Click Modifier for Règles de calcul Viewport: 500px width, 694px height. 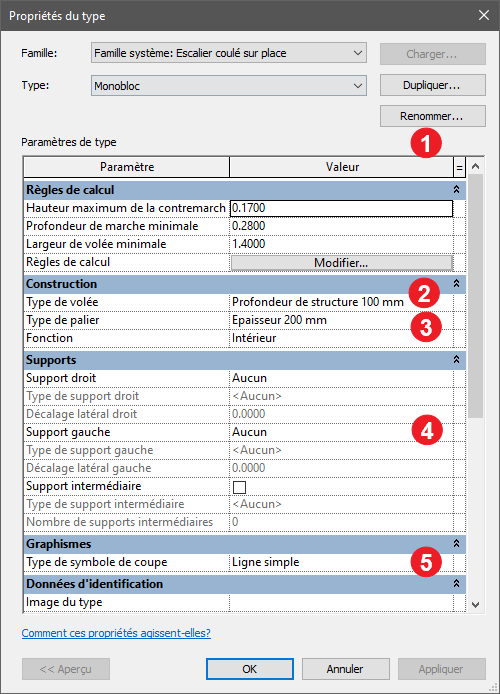[342, 262]
